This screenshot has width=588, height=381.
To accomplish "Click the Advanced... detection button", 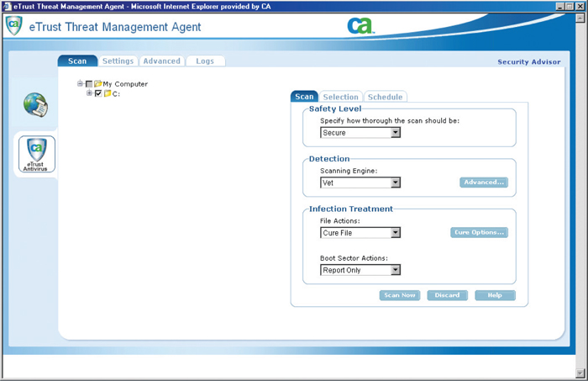I will [484, 183].
